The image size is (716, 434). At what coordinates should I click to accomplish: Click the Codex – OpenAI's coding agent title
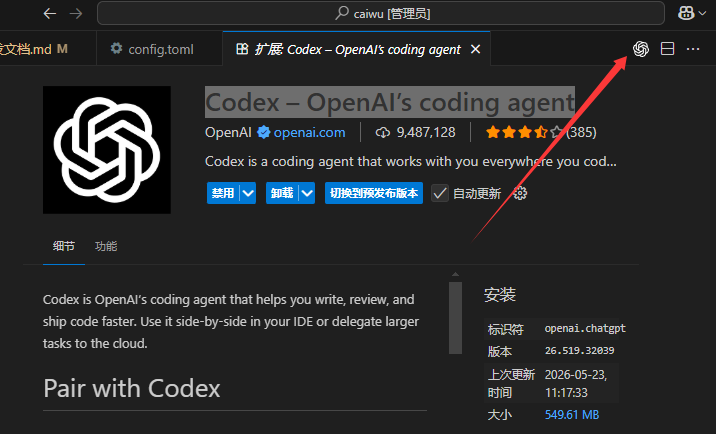click(x=390, y=102)
